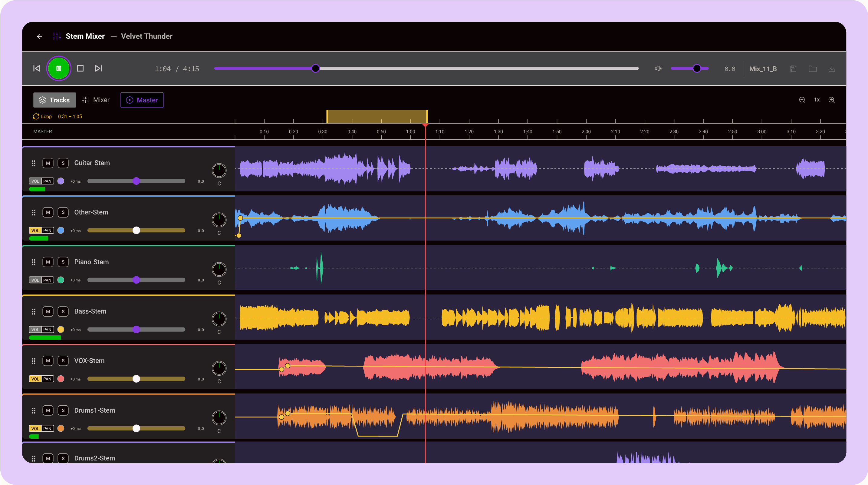Zoom out the timeline

click(x=802, y=100)
